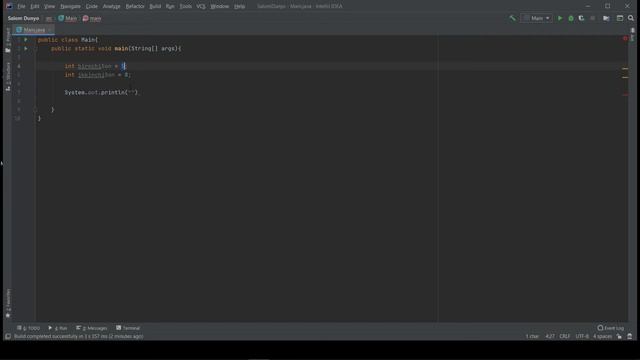This screenshot has height=360, width=640.
Task: Run Main with the green play button
Action: pos(560,18)
